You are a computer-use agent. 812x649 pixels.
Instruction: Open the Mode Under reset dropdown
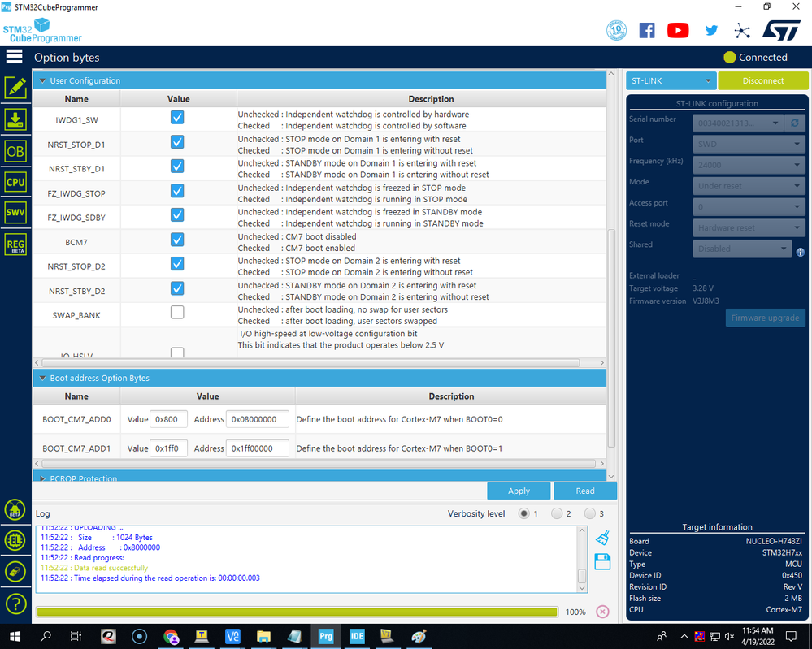[x=749, y=185]
